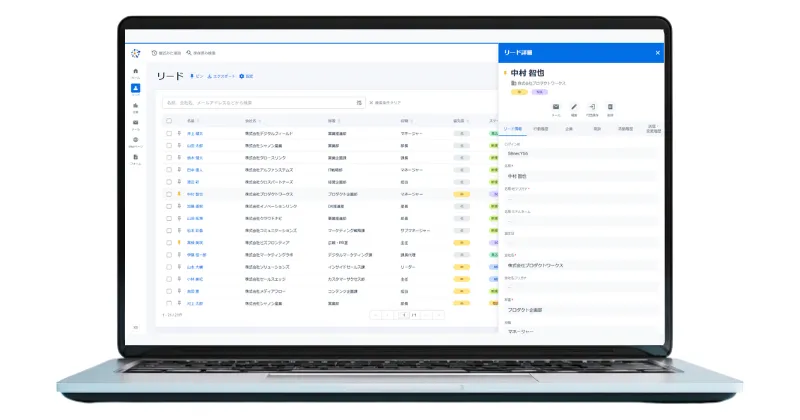Viewport: 800px width, 420px height.
Task: Click the lead search input field
Action: click(x=260, y=102)
